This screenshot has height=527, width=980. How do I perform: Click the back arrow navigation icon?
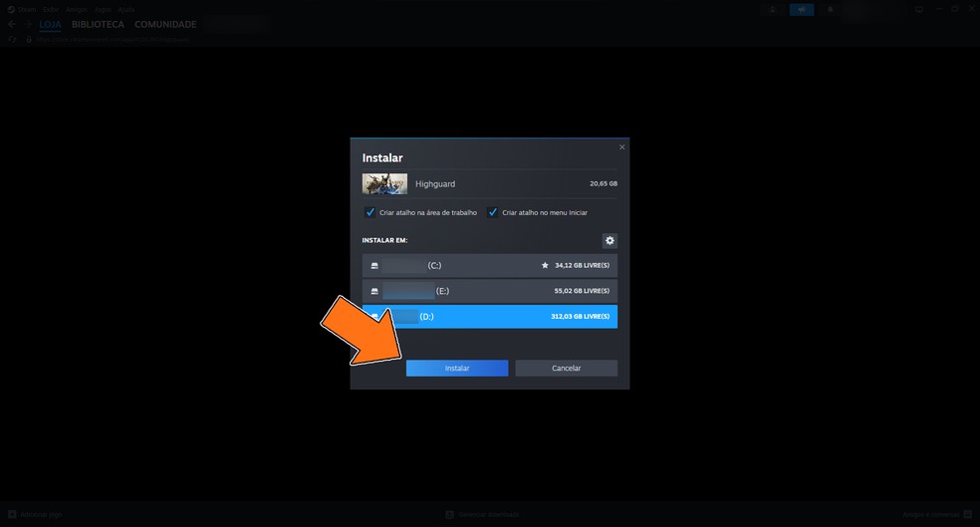(x=12, y=24)
